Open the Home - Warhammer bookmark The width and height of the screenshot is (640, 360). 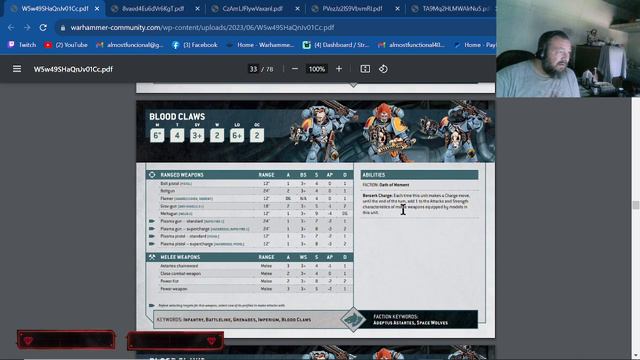(x=260, y=45)
